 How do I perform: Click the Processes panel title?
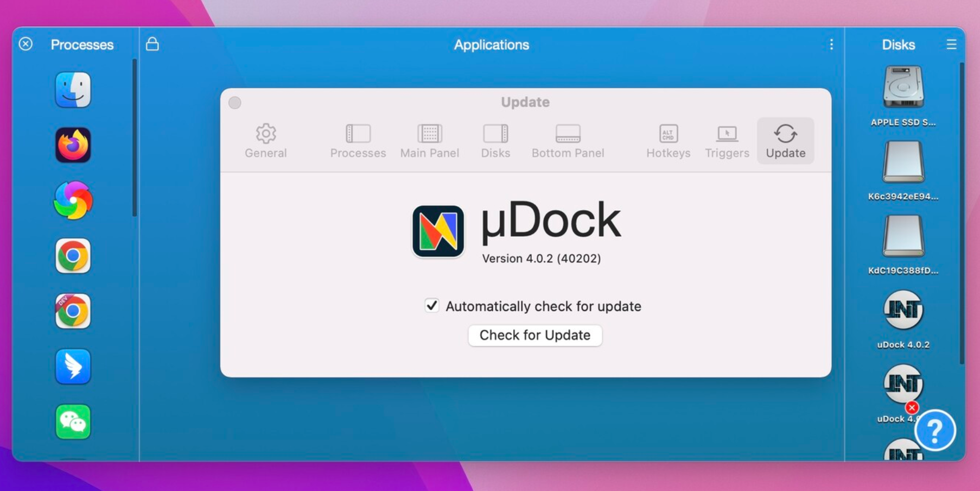[x=82, y=45]
